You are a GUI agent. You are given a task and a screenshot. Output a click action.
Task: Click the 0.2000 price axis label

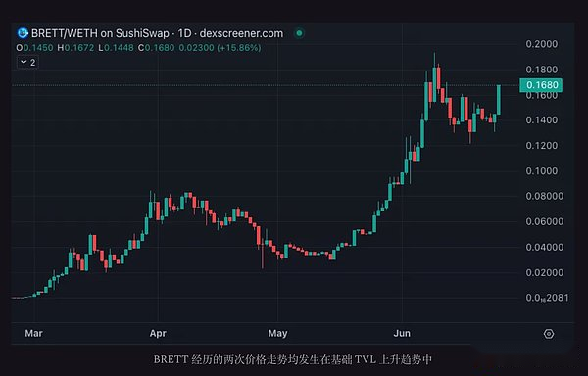tap(542, 44)
